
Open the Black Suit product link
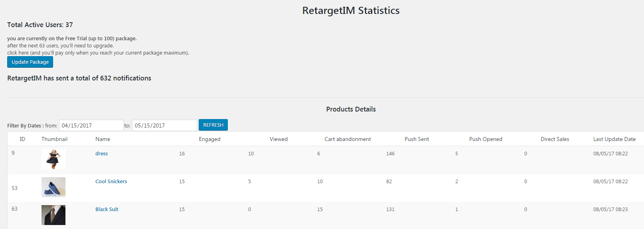107,209
